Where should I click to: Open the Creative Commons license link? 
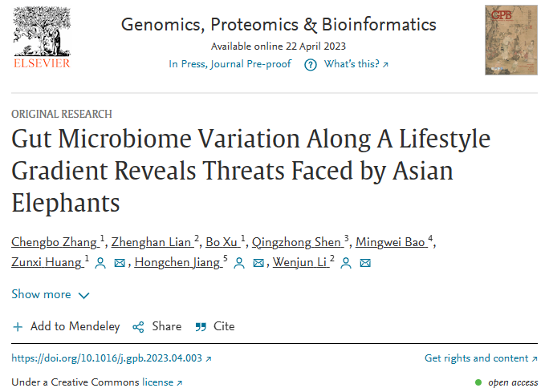(x=161, y=382)
